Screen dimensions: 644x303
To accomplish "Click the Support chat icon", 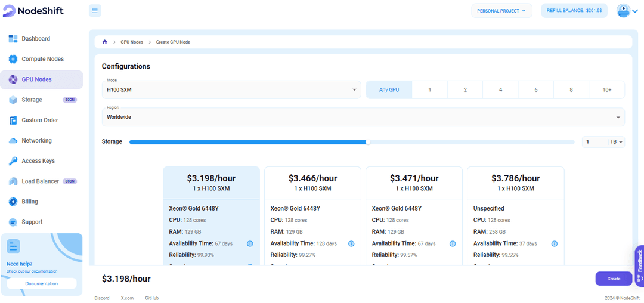I will tap(13, 222).
